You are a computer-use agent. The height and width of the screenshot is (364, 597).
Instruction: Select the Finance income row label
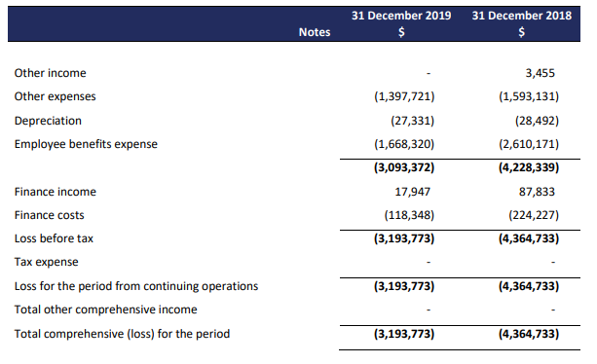56,192
